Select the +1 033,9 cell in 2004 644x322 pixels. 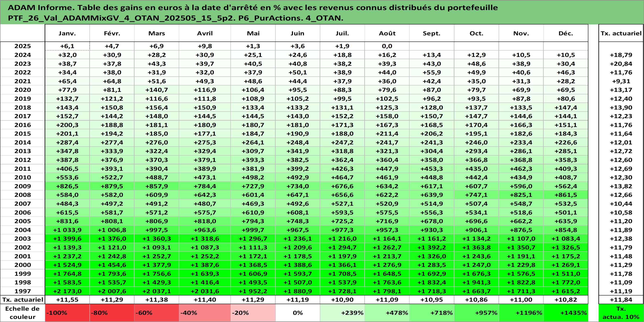coord(67,230)
